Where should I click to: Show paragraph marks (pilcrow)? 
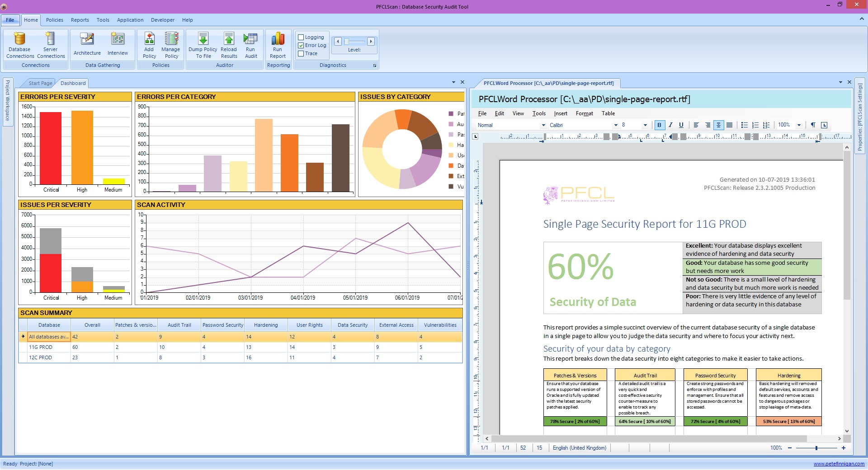point(813,125)
